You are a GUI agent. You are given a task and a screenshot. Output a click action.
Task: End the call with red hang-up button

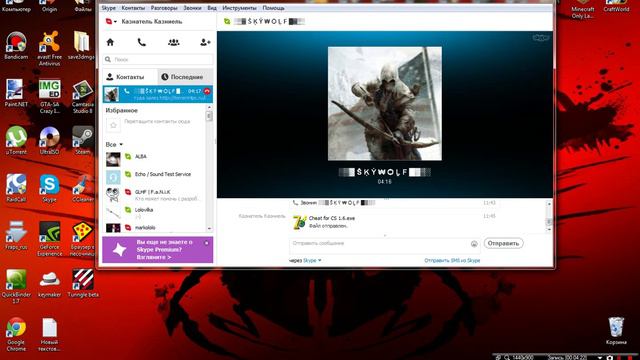207,91
